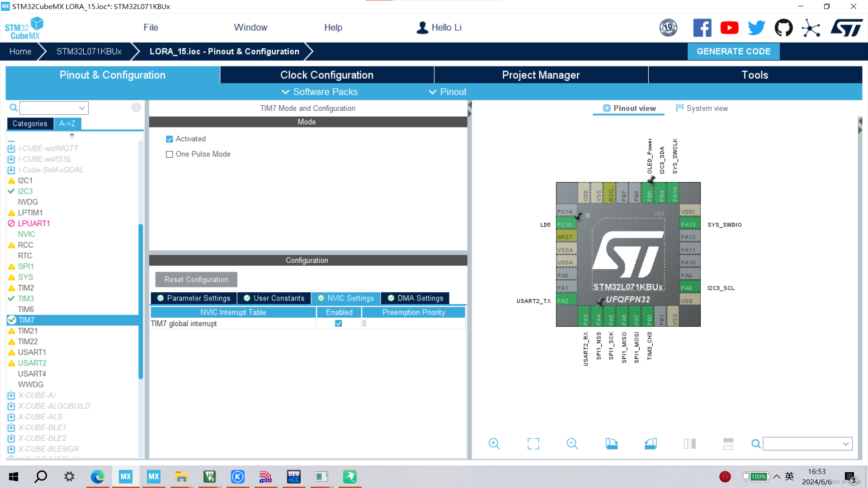The image size is (868, 488).
Task: Click the search magnifier in categories panel
Action: click(14, 108)
